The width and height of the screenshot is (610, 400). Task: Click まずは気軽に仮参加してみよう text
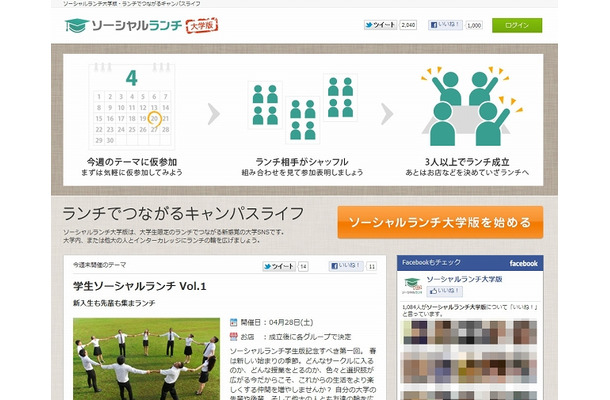(x=132, y=172)
